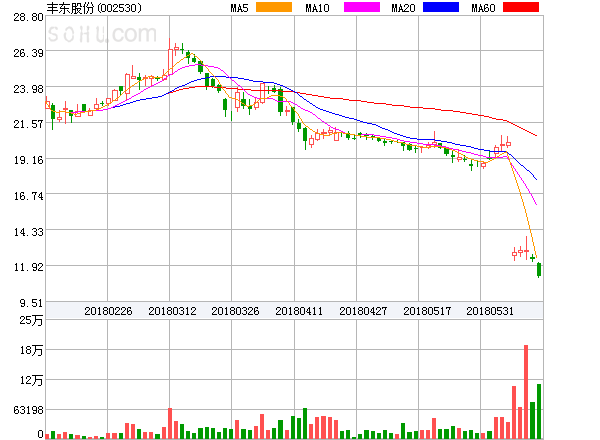Click the magenta MA10 legend swatch
Image resolution: width=600 pixels, height=440 pixels.
(x=362, y=7)
